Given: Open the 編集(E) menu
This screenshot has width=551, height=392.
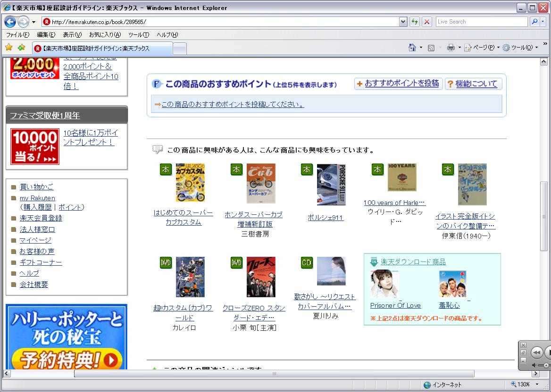Looking at the screenshot, I should click(46, 34).
